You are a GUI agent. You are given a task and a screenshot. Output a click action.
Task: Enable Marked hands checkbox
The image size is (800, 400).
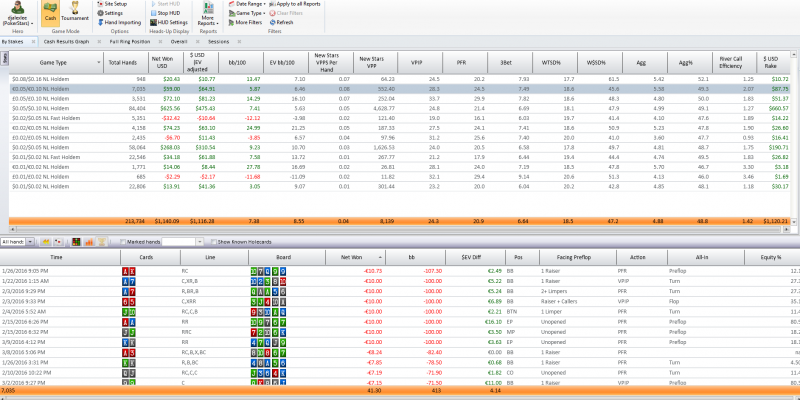[x=122, y=242]
